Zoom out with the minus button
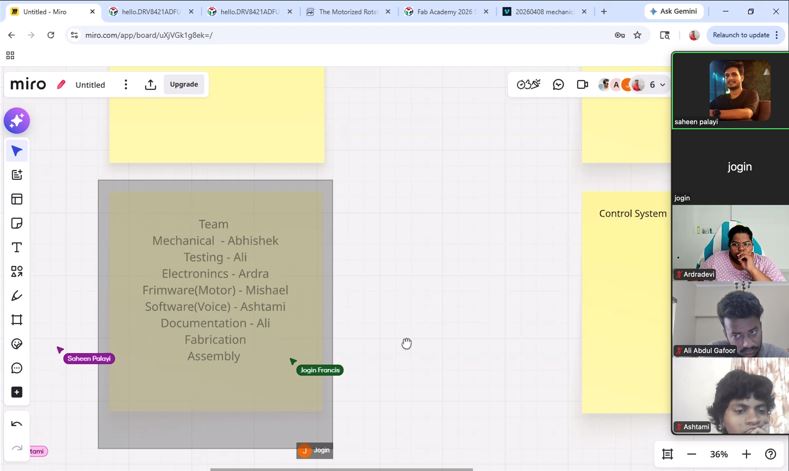 pos(692,454)
